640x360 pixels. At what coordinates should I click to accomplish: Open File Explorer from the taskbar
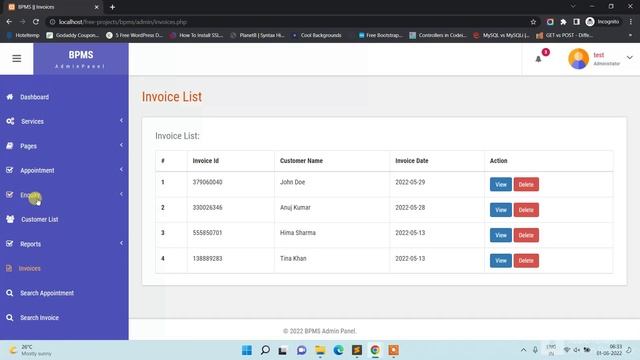[x=320, y=350]
